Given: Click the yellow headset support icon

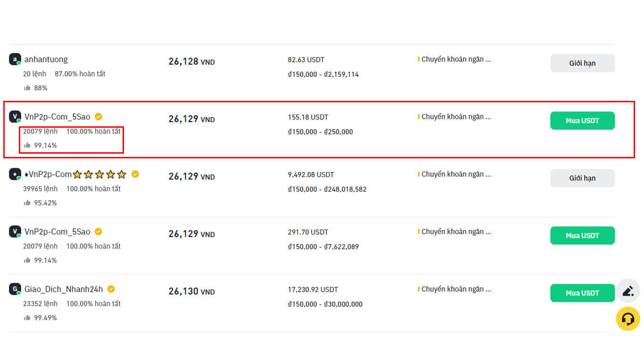Looking at the screenshot, I should pyautogui.click(x=628, y=319).
